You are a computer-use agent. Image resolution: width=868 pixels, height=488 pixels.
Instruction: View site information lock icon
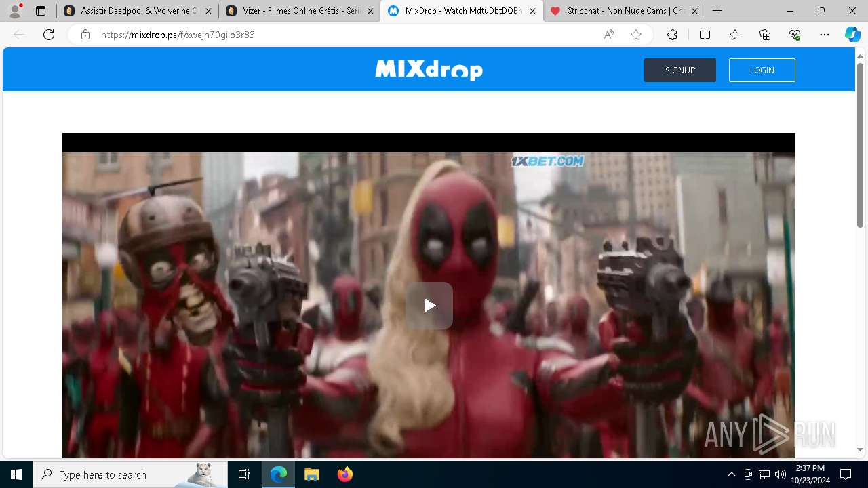pyautogui.click(x=85, y=35)
